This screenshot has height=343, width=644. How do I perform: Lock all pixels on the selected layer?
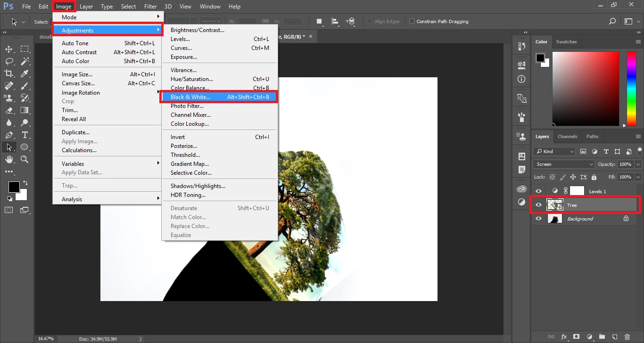[594, 177]
